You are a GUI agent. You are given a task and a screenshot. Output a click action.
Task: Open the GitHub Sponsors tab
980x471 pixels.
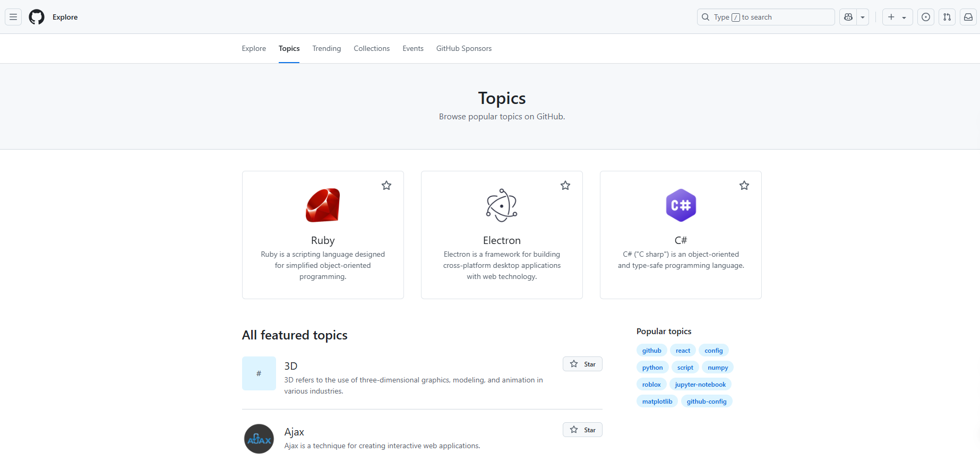point(464,48)
